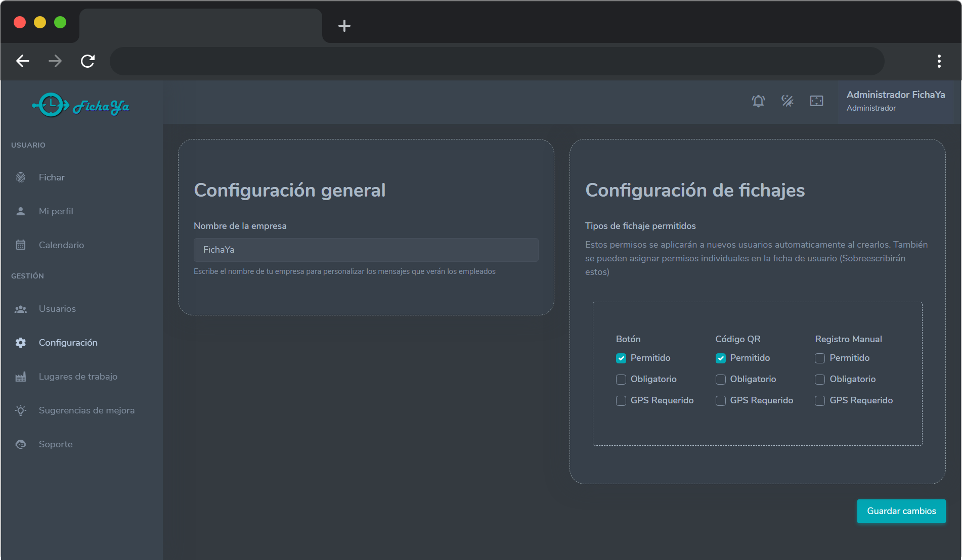Click the fullscreen icon in header
The width and height of the screenshot is (962, 560).
(816, 101)
